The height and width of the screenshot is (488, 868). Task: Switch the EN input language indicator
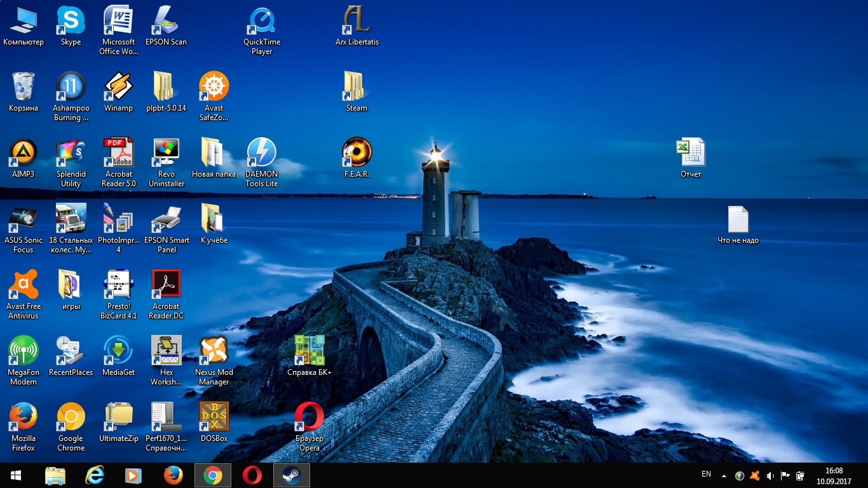[x=706, y=475]
